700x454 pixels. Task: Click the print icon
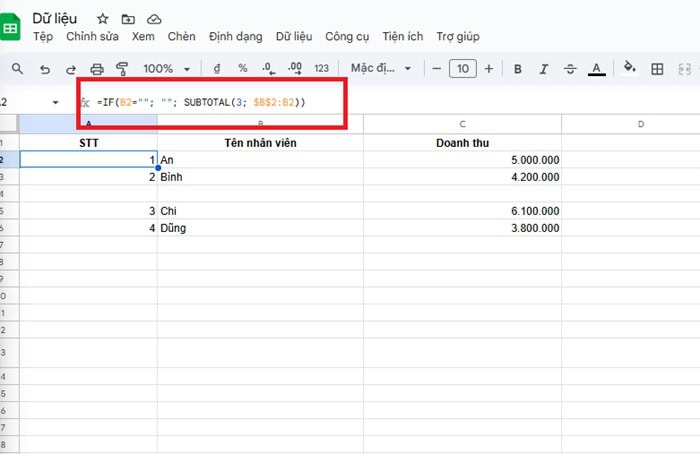tap(97, 69)
